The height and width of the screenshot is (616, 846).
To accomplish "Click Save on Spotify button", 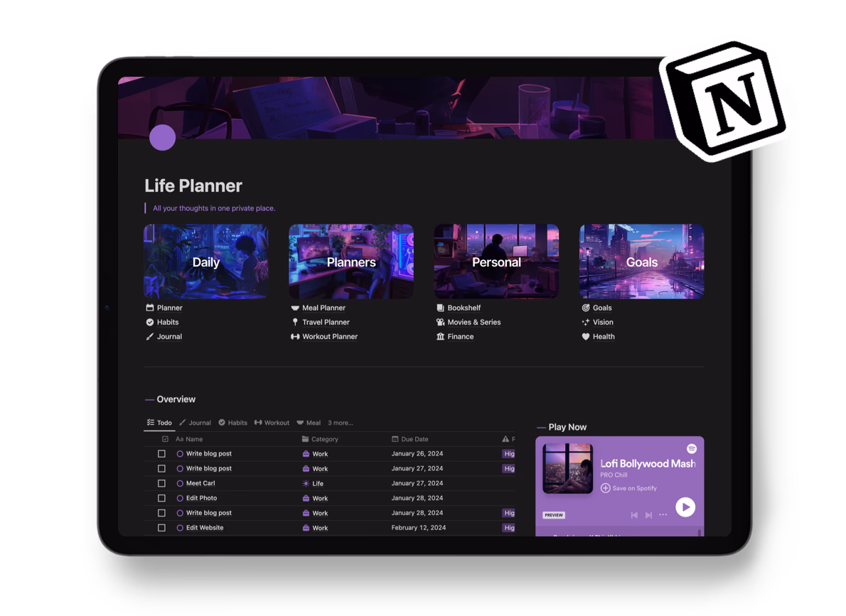I will (628, 488).
